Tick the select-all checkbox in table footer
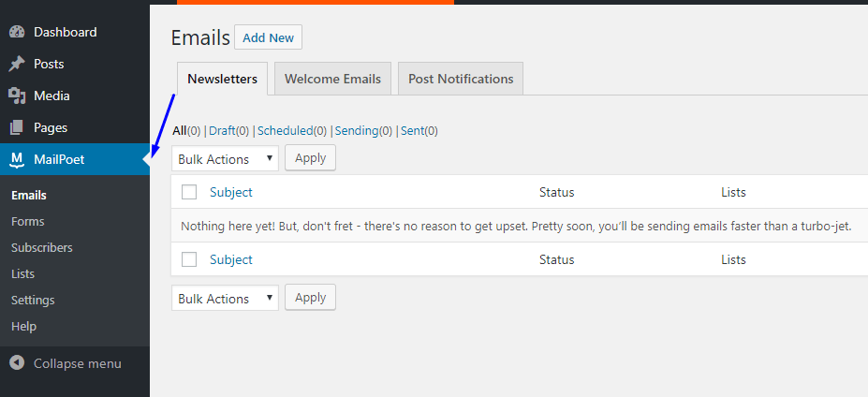Screen dimensions: 868x397 tap(189, 259)
